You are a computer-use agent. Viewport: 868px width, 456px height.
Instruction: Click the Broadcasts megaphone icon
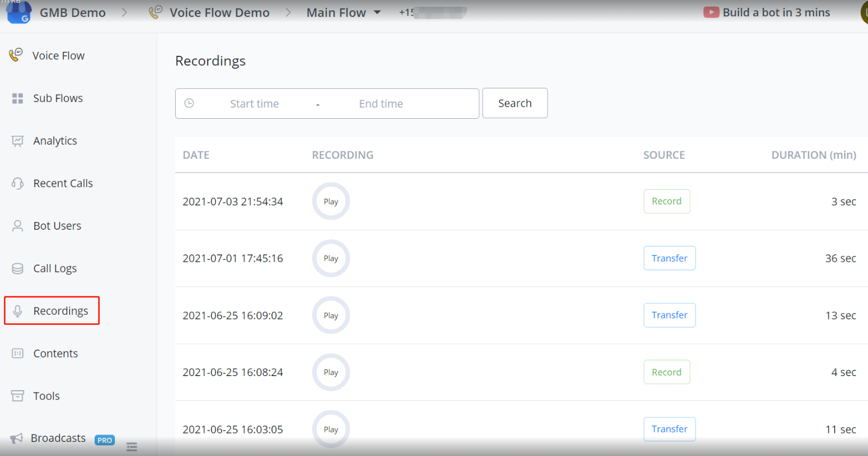pos(16,439)
